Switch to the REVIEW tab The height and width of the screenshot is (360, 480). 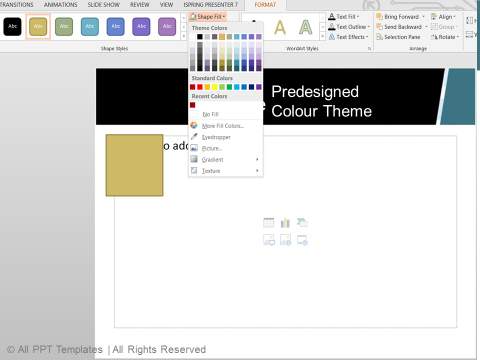pos(140,5)
